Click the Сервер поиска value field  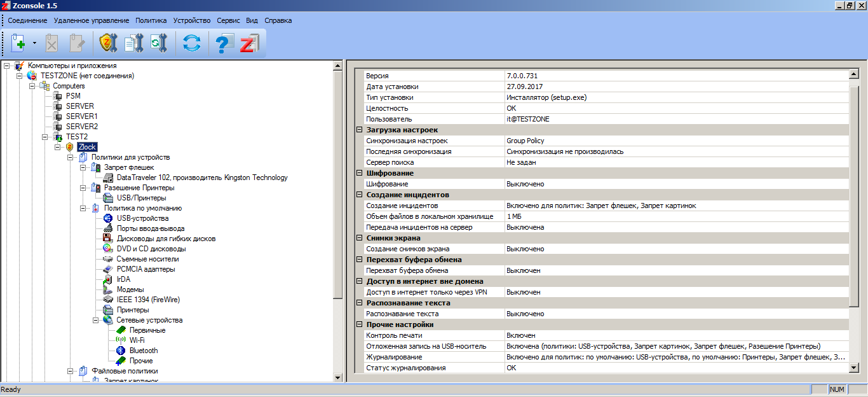point(677,162)
